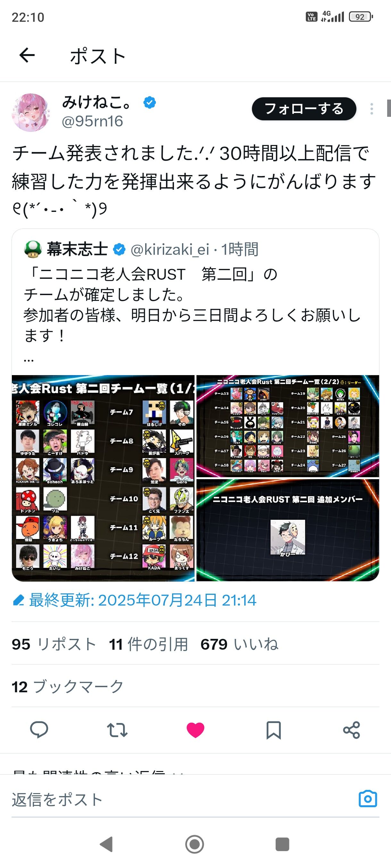Tap the repost arrows icon
Screen dimensions: 391x868
pos(117,730)
